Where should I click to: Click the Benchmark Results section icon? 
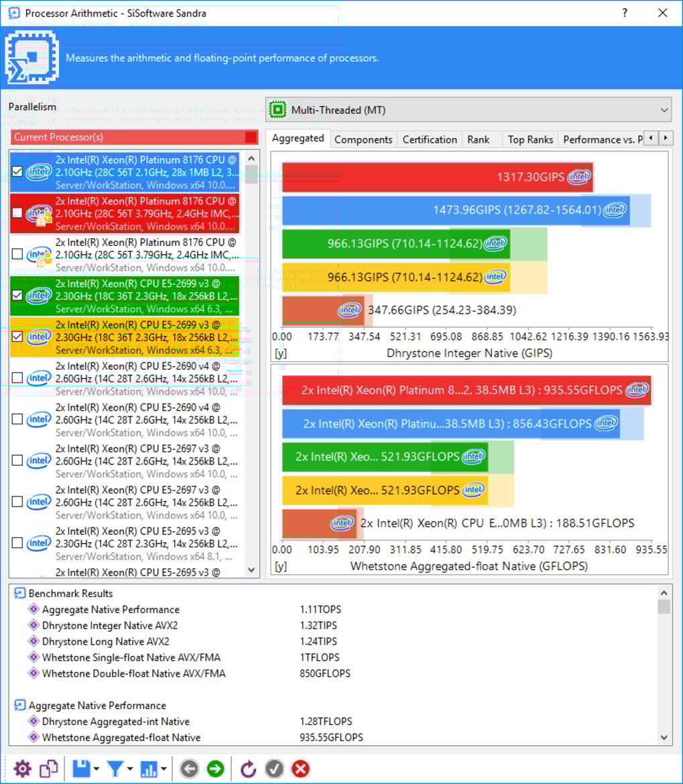20,593
